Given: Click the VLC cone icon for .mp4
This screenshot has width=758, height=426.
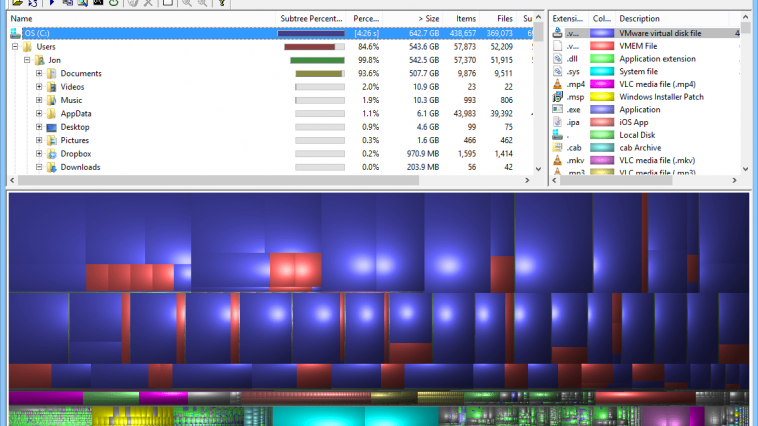Looking at the screenshot, I should point(558,84).
